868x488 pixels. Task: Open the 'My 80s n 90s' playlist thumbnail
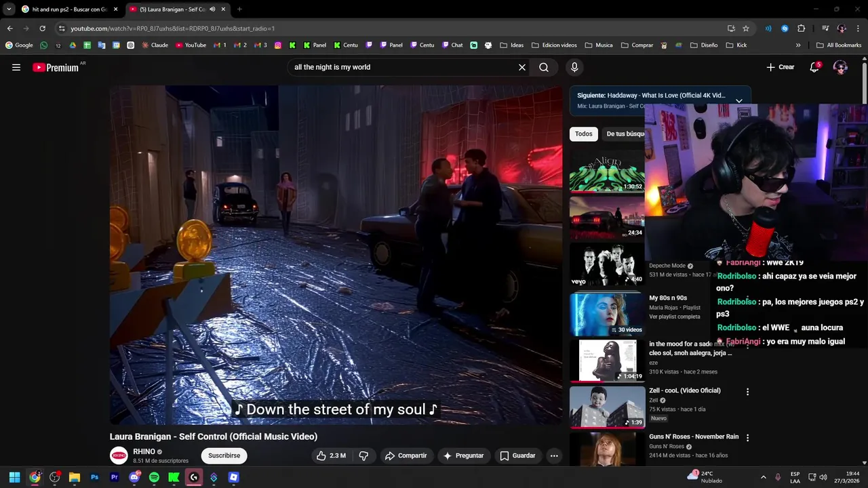click(x=607, y=314)
